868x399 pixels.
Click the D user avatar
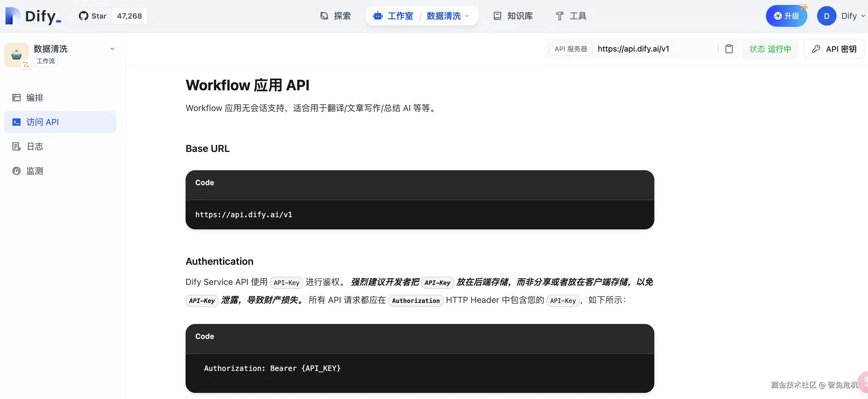(826, 16)
